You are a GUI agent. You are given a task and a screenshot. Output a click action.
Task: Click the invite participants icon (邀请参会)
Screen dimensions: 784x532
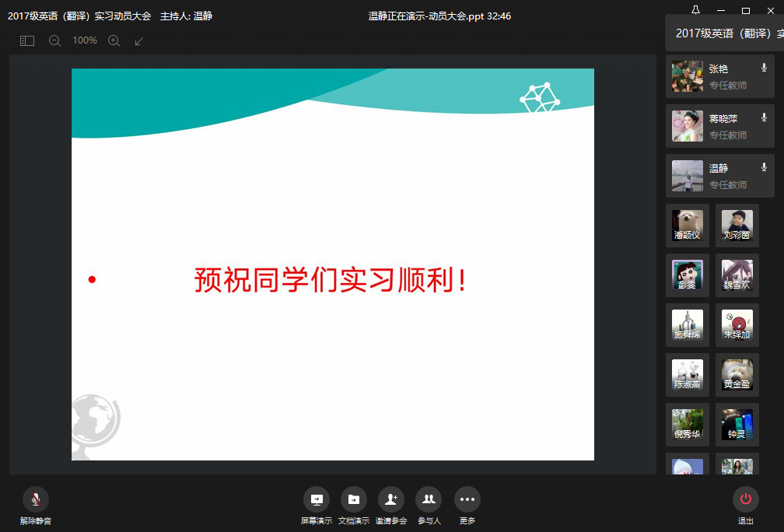(x=391, y=499)
